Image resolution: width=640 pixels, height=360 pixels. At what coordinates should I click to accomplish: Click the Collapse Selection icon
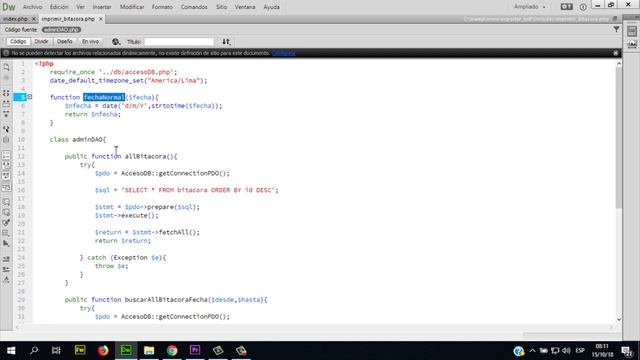point(6,104)
